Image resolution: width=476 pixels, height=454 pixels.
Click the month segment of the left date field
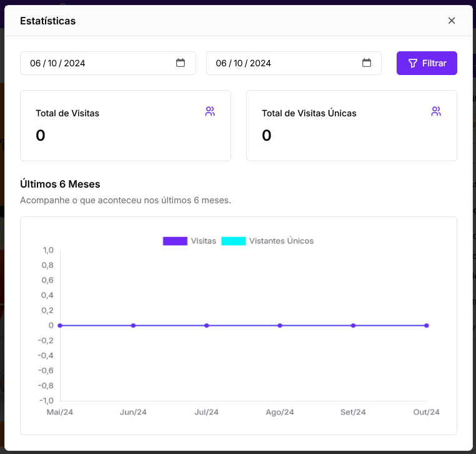coord(52,63)
